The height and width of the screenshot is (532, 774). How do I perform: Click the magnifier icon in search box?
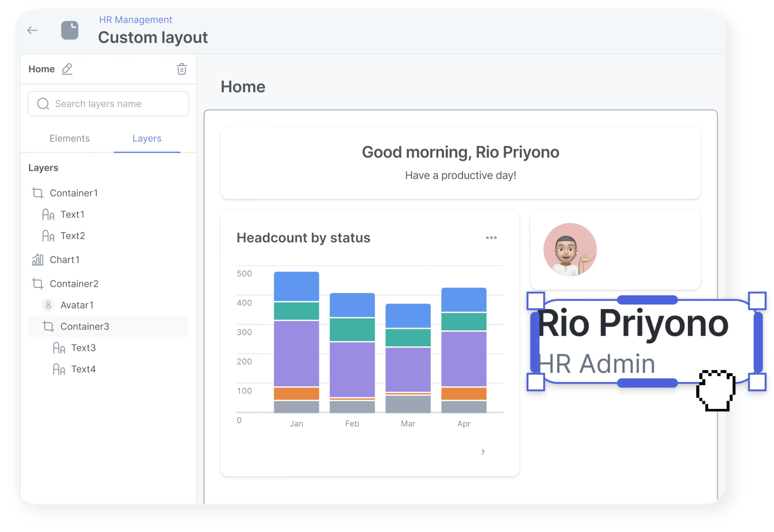(43, 104)
